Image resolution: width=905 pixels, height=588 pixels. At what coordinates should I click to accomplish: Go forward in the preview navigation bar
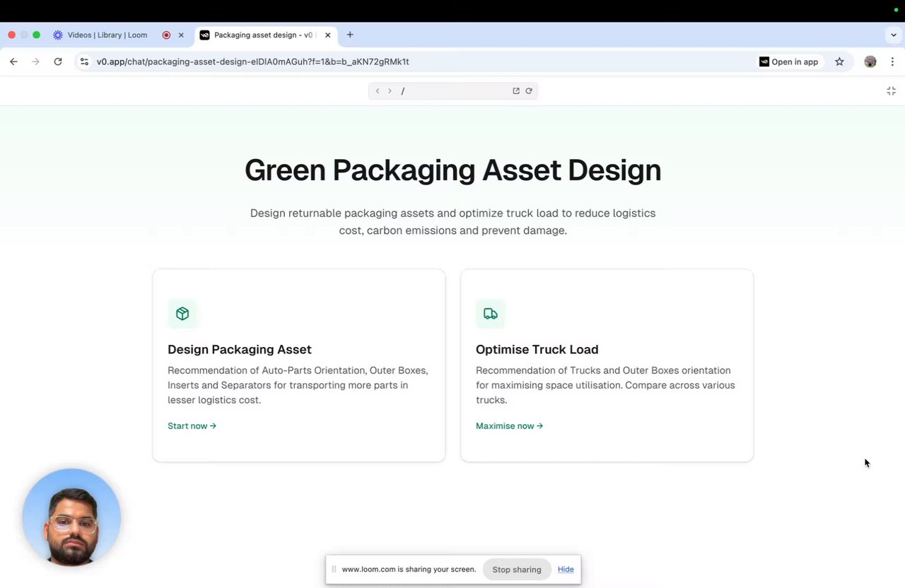390,91
